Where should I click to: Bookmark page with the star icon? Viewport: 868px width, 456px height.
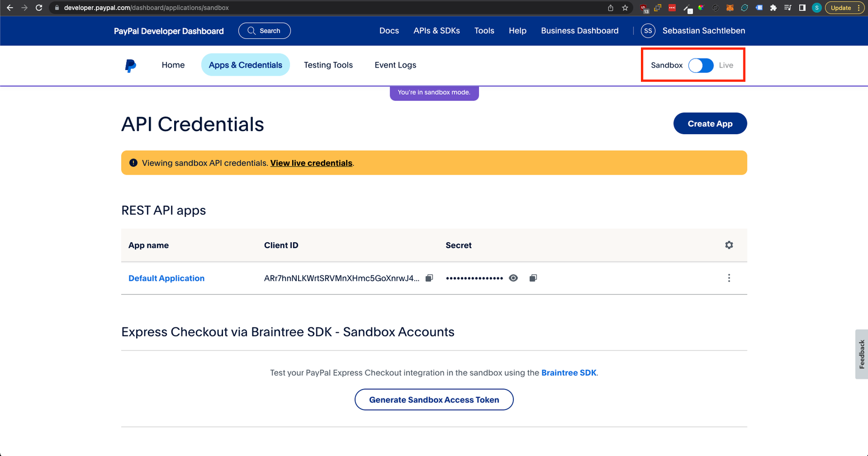point(625,8)
